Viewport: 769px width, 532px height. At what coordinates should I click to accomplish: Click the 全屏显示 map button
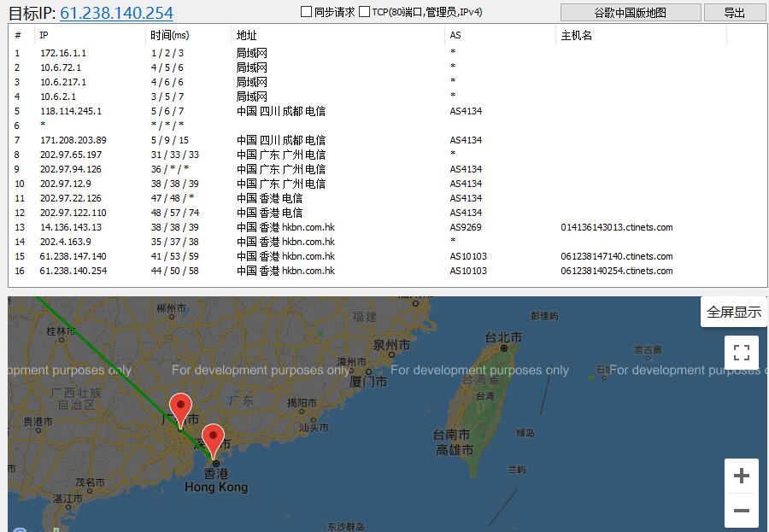click(x=734, y=312)
